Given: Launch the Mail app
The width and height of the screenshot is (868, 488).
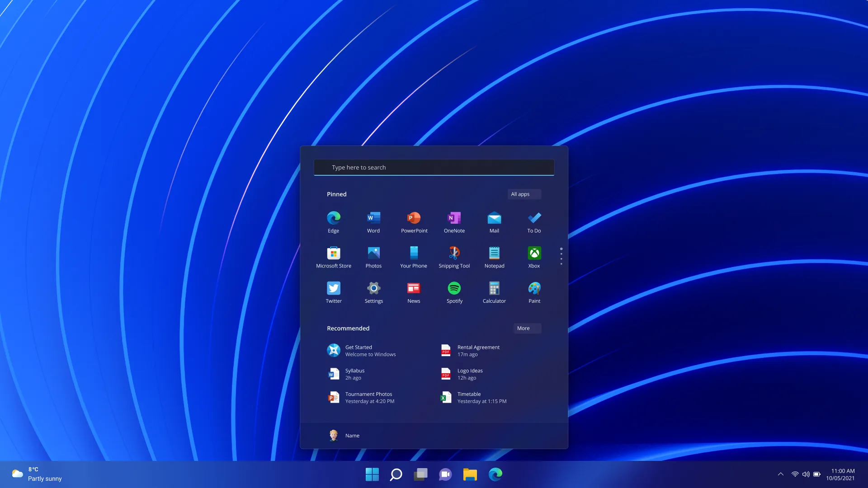Looking at the screenshot, I should point(494,222).
